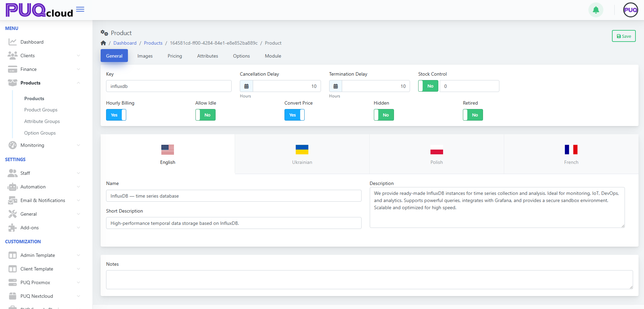Viewport: 644px width, 309px height.
Task: Toggle the hamburger sidebar menu icon
Action: click(x=80, y=9)
